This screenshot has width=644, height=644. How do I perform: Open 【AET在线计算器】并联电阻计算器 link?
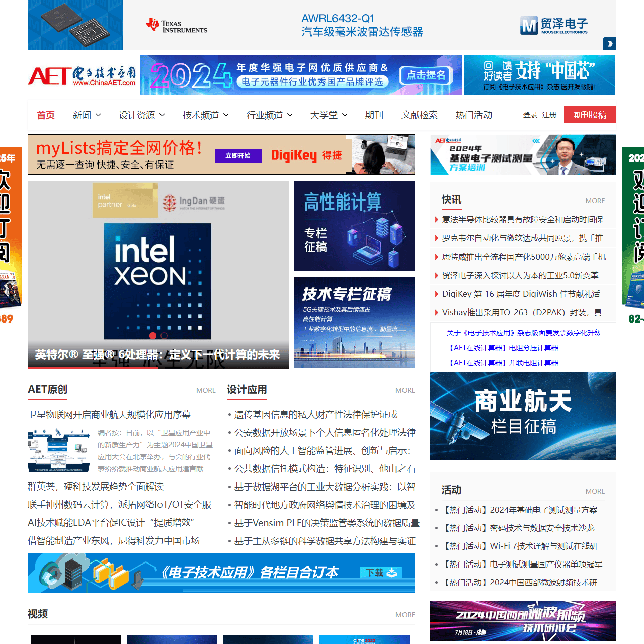pyautogui.click(x=502, y=363)
